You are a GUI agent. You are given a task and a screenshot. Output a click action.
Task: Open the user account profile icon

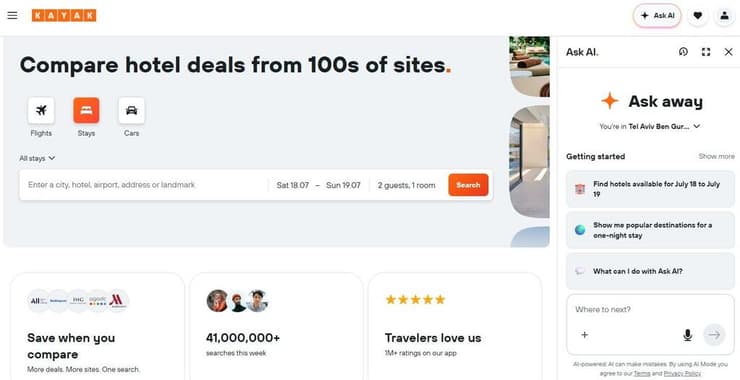point(724,16)
